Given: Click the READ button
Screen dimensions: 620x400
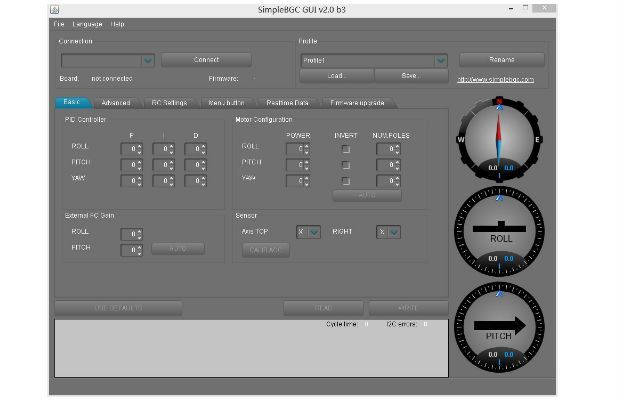Looking at the screenshot, I should click(323, 308).
